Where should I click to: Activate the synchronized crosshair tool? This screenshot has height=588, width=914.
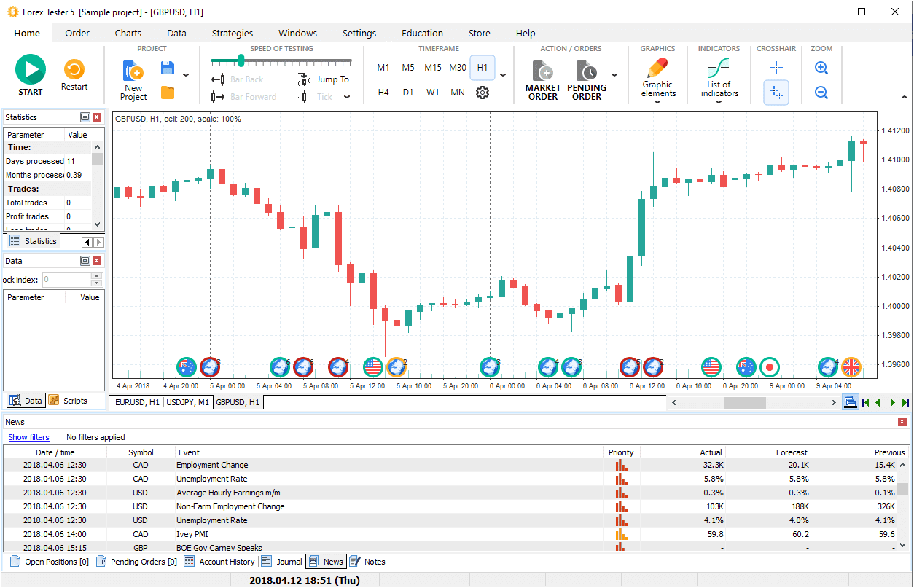coord(776,93)
